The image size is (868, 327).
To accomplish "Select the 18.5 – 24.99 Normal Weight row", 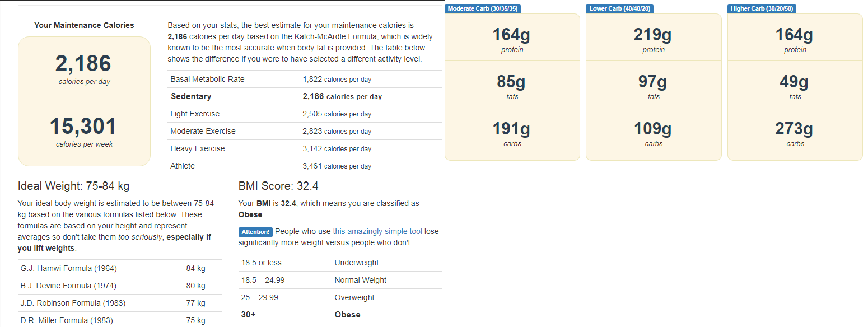I will [340, 280].
